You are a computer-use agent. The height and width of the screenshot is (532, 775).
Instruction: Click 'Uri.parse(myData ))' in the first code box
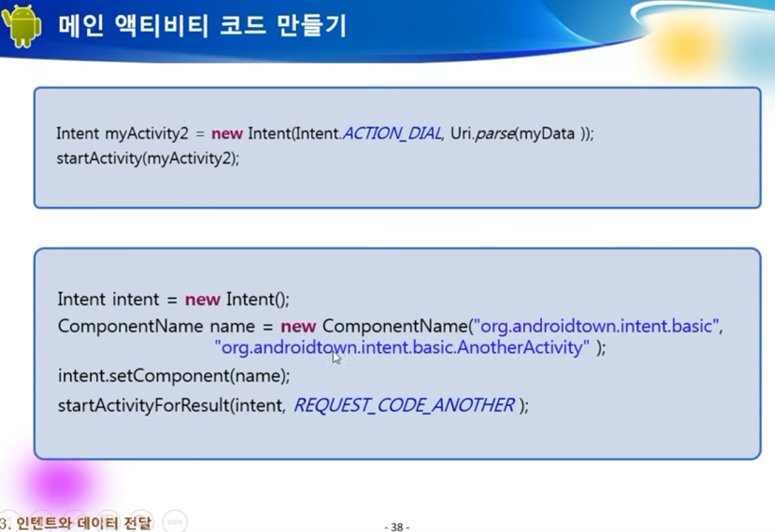[x=521, y=133]
